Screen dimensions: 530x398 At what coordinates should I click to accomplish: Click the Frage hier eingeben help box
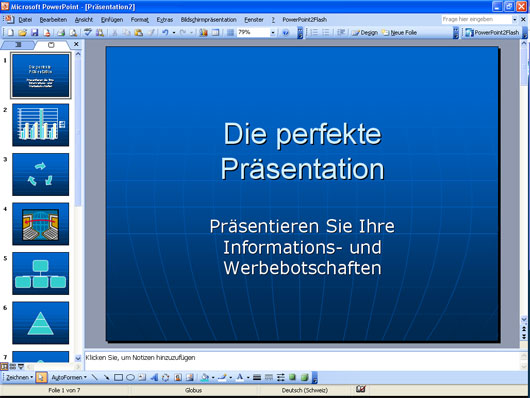coord(476,20)
